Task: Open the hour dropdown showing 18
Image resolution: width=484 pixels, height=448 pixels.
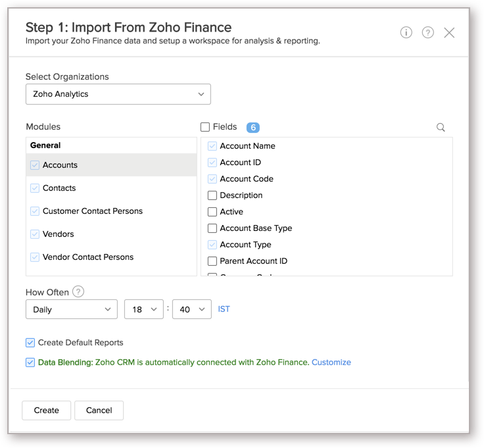Action: pos(144,309)
